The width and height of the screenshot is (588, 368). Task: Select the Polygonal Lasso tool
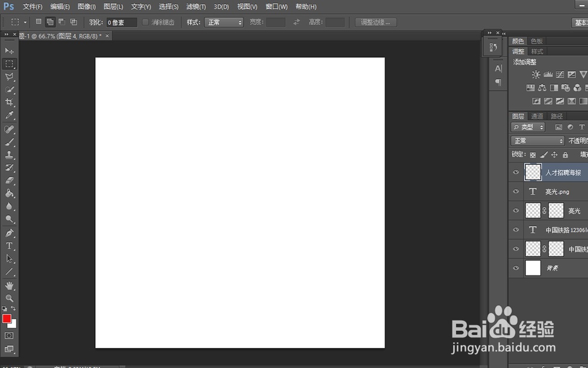click(9, 77)
